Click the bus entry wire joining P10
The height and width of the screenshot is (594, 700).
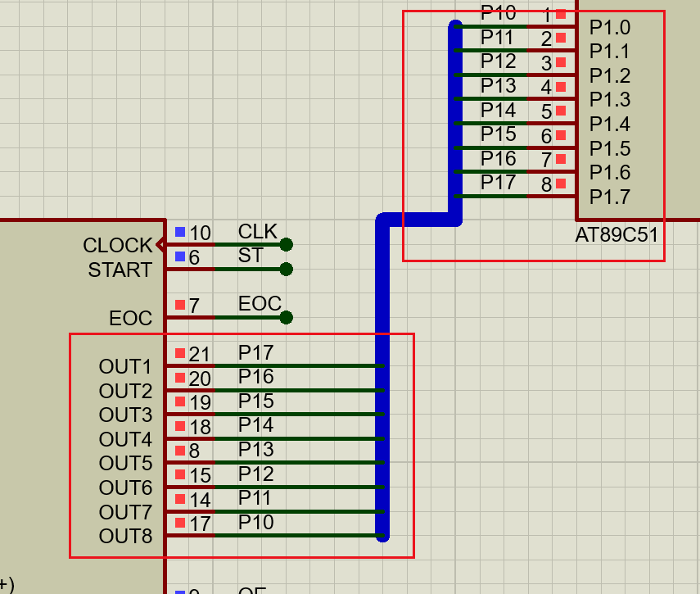(491, 25)
